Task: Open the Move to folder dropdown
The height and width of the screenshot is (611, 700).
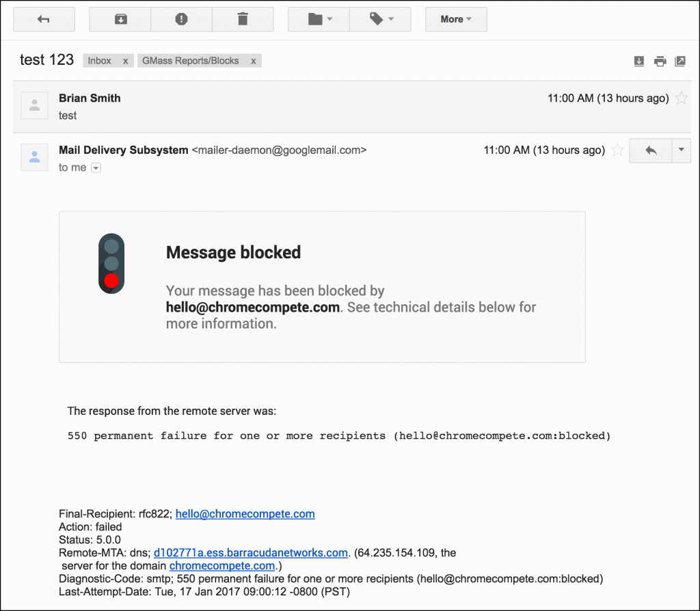Action: 319,19
